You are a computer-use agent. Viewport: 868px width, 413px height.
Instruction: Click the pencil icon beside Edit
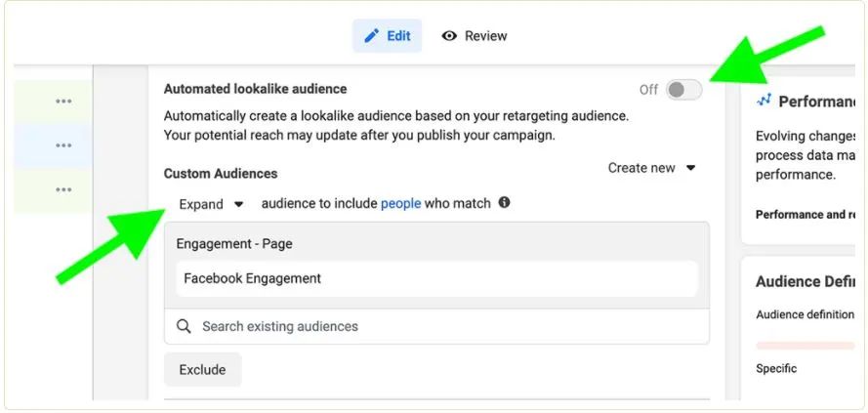click(371, 36)
